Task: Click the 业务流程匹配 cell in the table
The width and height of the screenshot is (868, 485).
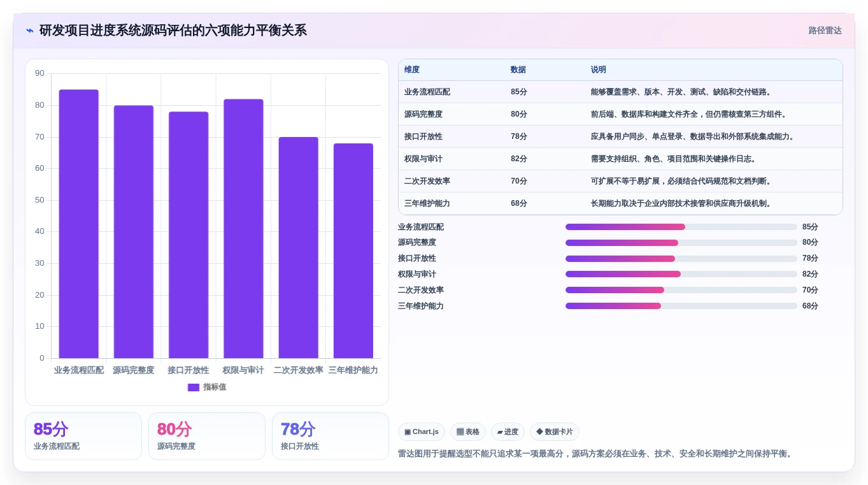Action: tap(427, 92)
